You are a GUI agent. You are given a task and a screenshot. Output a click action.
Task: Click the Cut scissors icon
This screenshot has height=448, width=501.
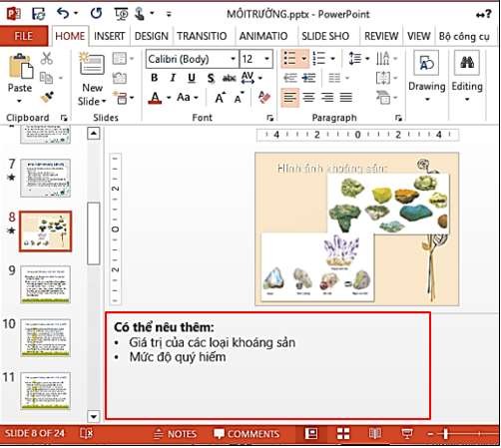click(47, 58)
